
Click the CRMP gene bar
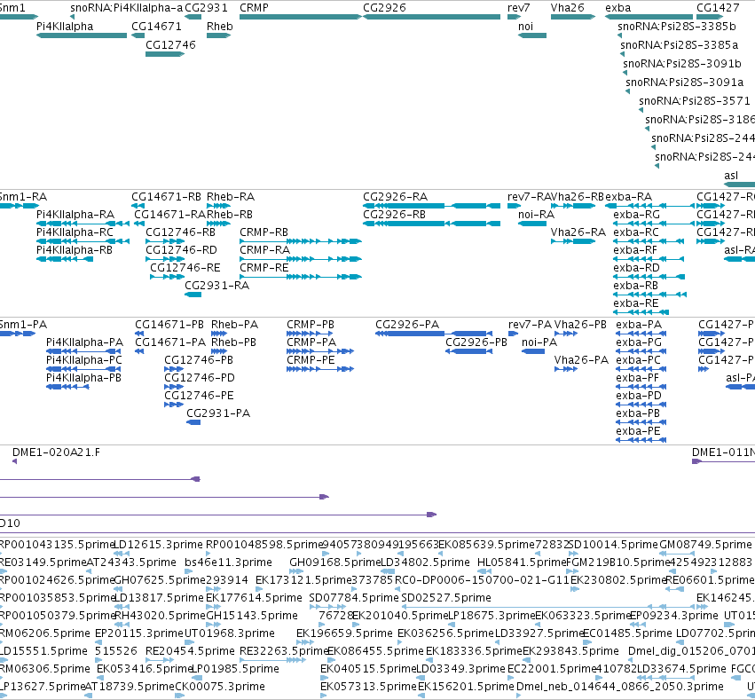[301, 17]
